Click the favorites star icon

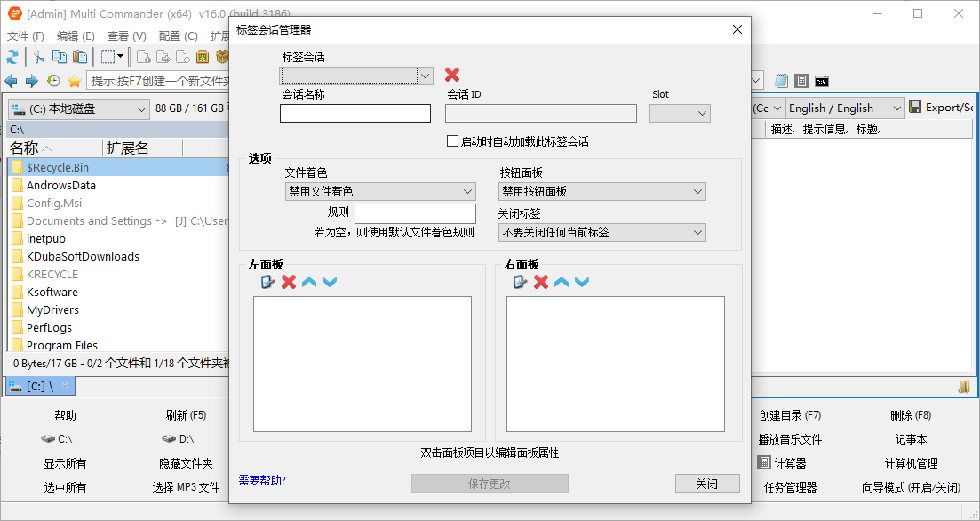(75, 81)
